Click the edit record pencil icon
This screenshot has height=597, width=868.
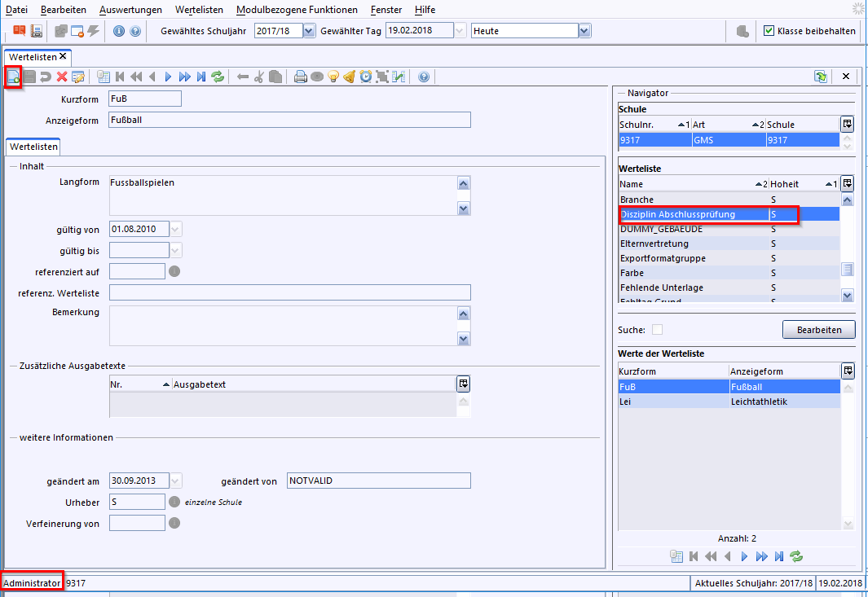78,77
